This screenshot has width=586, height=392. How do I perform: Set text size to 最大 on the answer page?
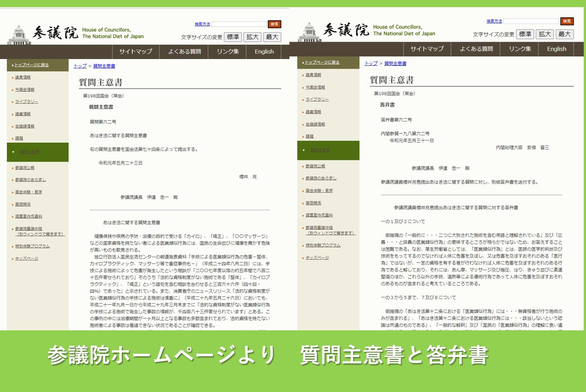[565, 34]
